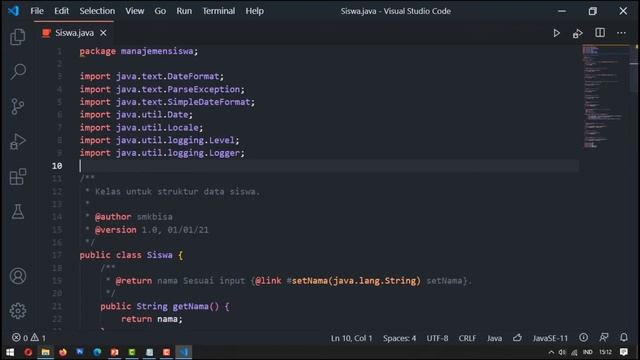Click the Java thumbs-up status icon
This screenshot has height=360, width=640.
pyautogui.click(x=518, y=338)
